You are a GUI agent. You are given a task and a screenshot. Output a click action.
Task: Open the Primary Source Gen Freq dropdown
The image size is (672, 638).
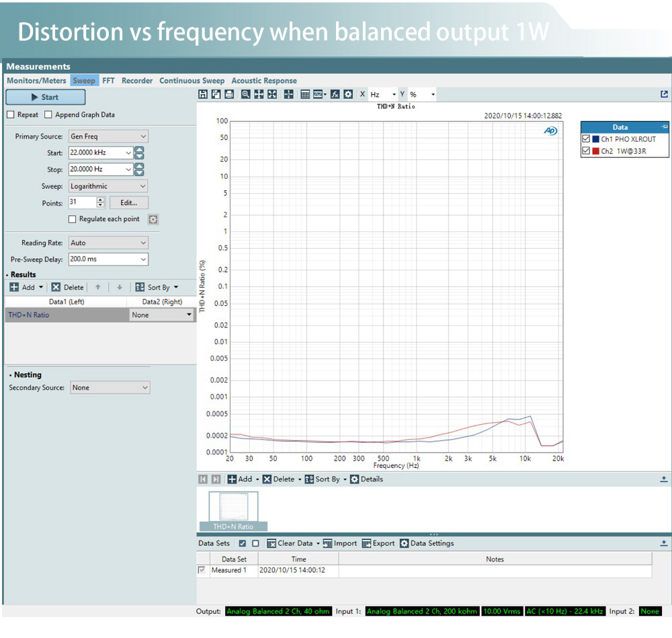coord(108,136)
